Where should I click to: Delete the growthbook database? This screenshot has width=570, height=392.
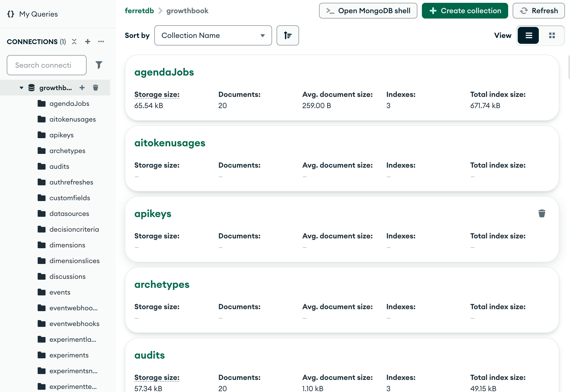coord(96,87)
